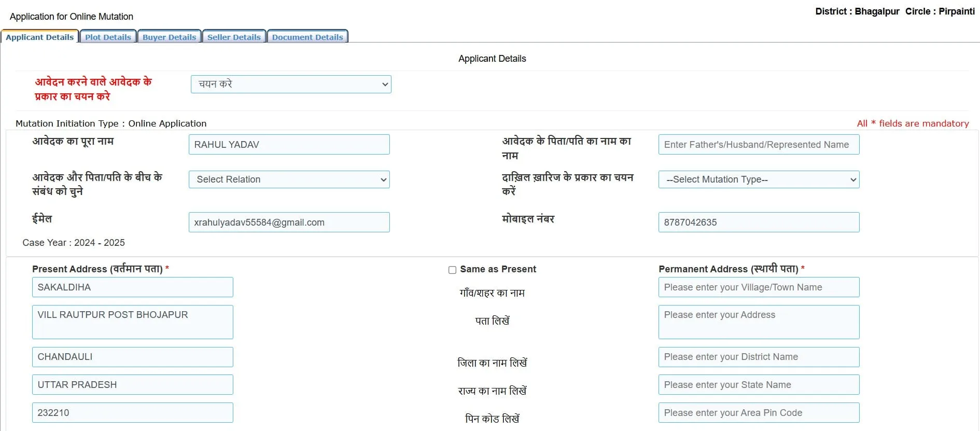Open the Select Relation dropdown
This screenshot has height=431, width=980.
289,179
